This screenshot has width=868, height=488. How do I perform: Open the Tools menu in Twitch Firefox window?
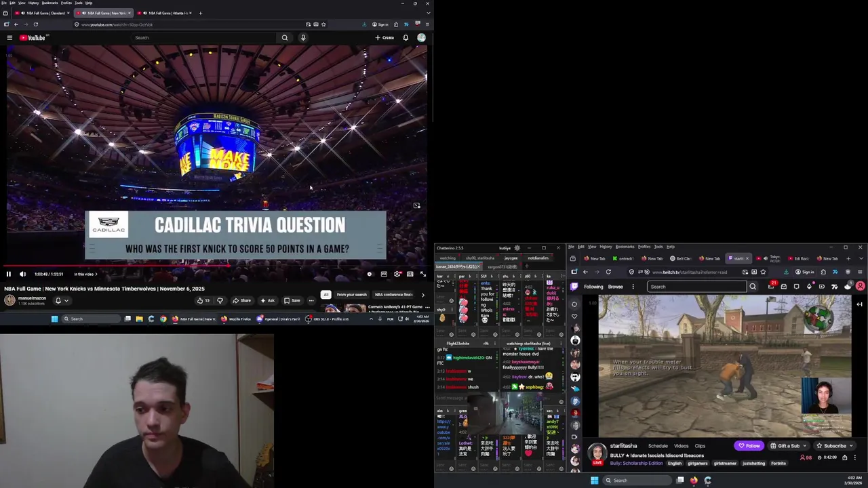[658, 247]
